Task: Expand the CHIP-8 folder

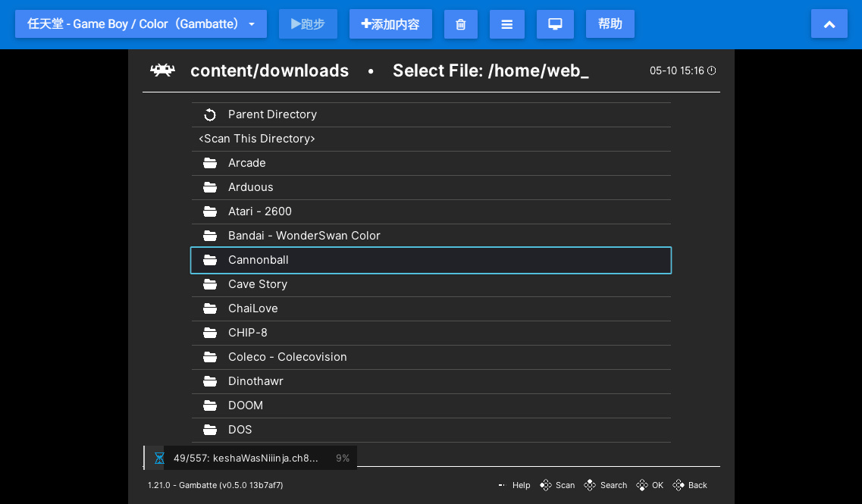Action: [x=248, y=333]
